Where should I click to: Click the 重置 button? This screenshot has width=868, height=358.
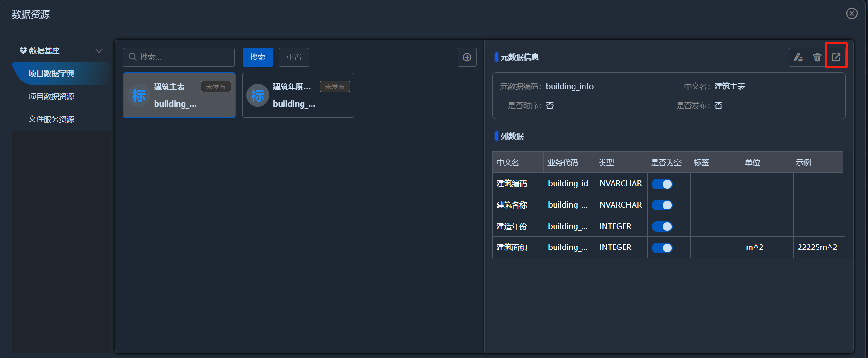[x=294, y=57]
